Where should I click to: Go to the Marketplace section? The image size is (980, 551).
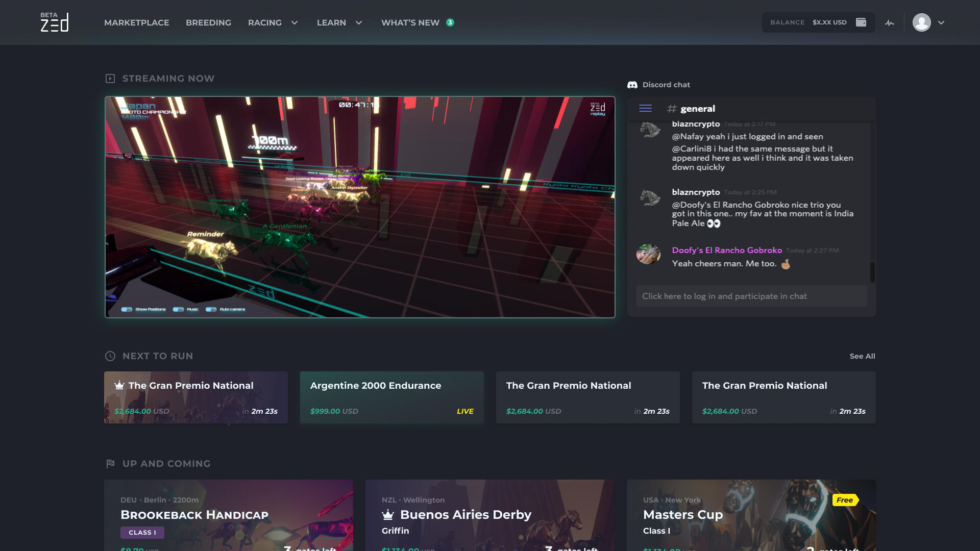pos(136,22)
